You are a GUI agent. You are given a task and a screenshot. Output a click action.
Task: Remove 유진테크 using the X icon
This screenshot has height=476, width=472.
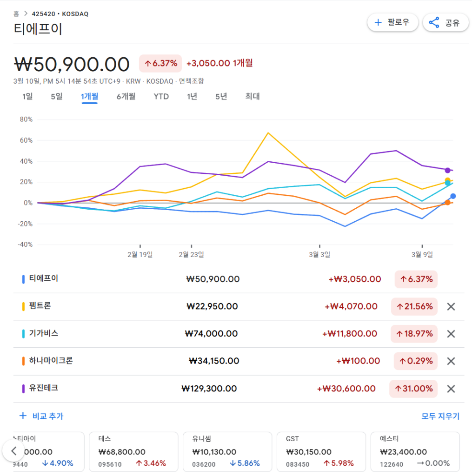pos(451,389)
